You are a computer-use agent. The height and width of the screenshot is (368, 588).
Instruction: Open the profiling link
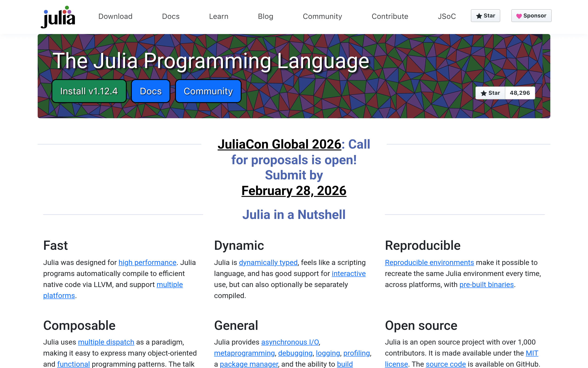(356, 353)
